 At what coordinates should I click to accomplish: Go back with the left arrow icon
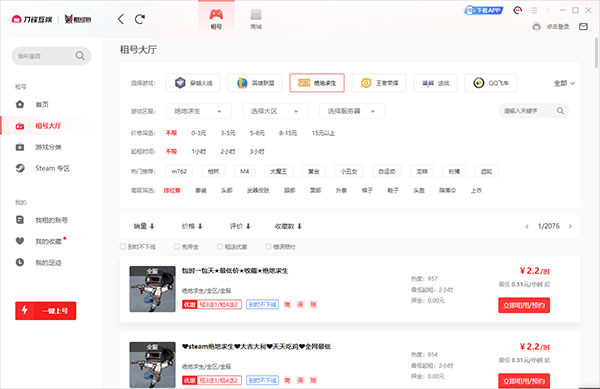(121, 19)
